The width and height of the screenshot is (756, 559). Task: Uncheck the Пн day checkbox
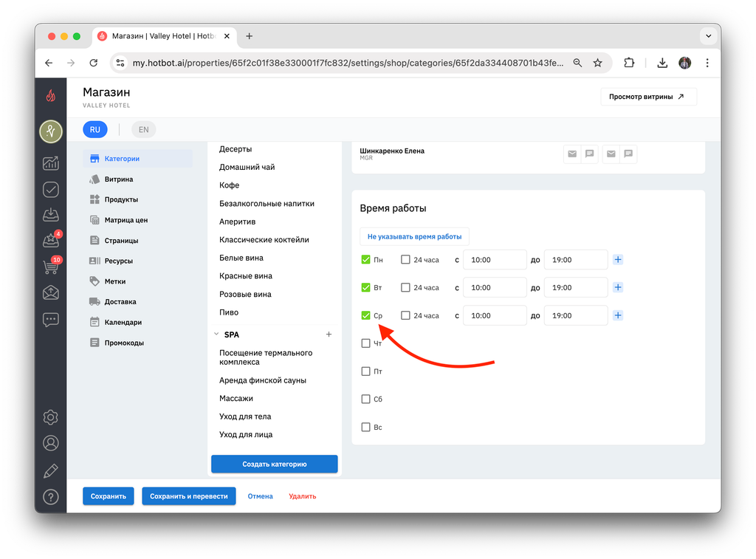tap(365, 259)
